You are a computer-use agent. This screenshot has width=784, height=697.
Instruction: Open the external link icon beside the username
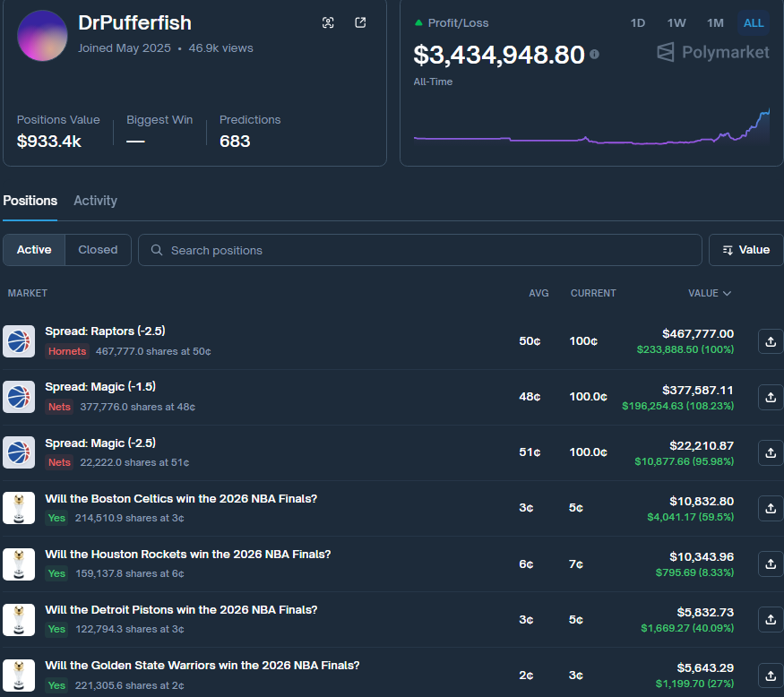(x=359, y=22)
